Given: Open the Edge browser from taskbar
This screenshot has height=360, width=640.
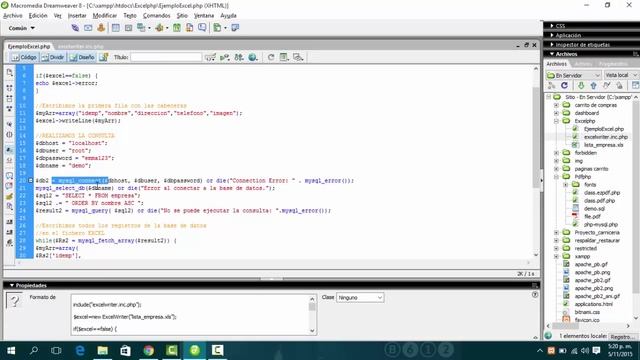Looking at the screenshot, I should [x=80, y=351].
